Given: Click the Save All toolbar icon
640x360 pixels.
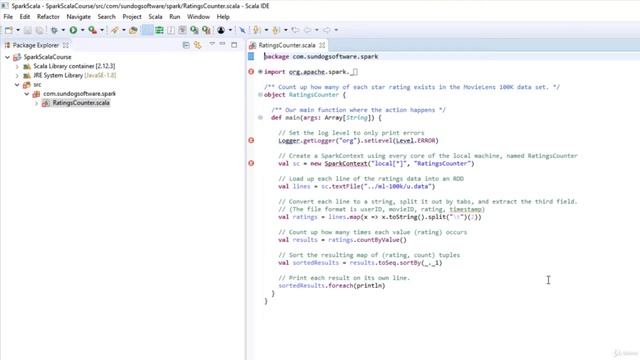Looking at the screenshot, I should [x=40, y=30].
